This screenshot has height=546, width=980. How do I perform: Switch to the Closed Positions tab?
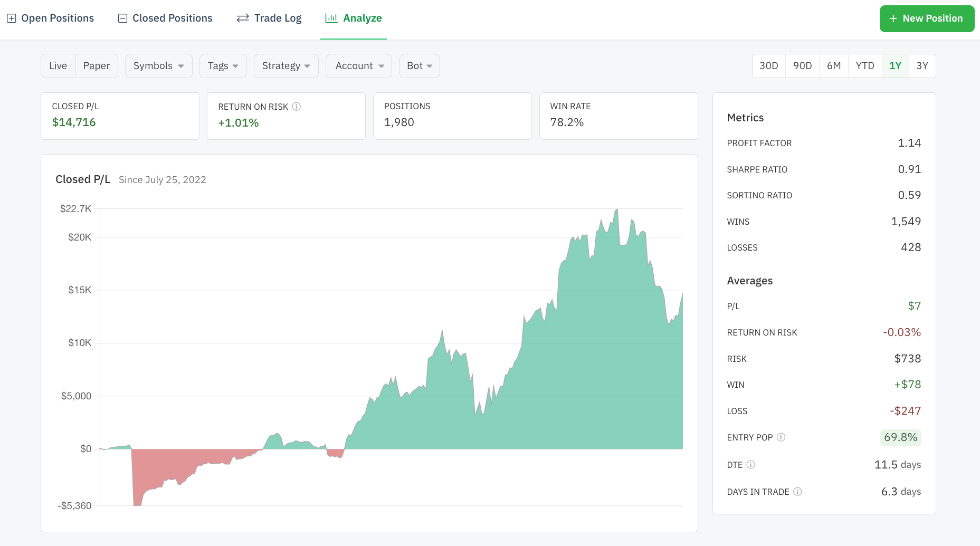(165, 18)
